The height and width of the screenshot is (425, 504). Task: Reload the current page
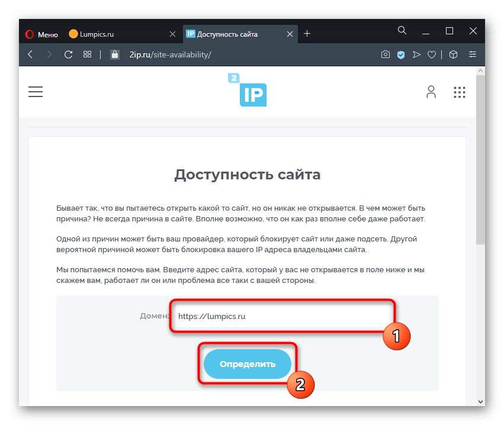pos(68,54)
